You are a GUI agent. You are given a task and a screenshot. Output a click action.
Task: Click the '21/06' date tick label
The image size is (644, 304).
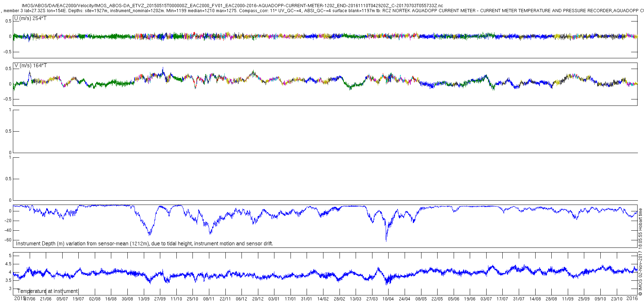tap(46, 299)
